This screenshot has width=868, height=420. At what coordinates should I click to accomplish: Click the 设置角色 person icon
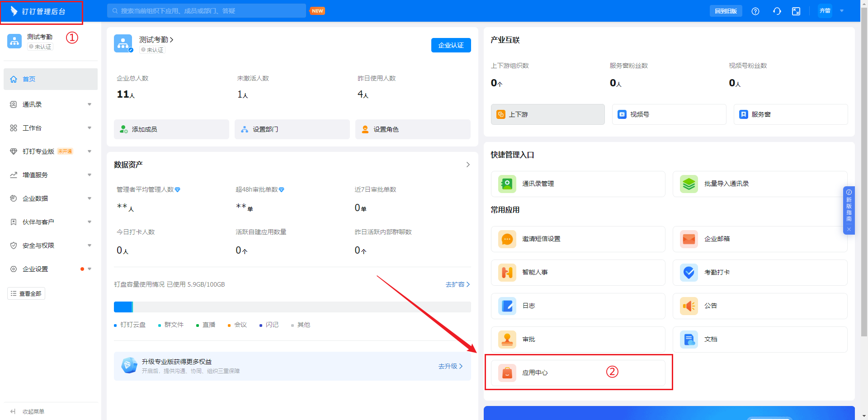(x=365, y=129)
